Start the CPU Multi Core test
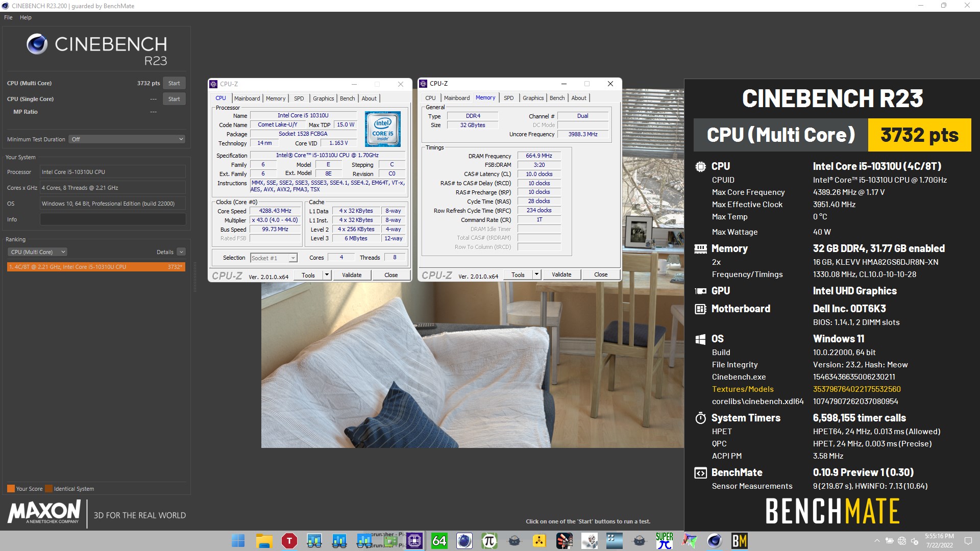 (x=174, y=83)
